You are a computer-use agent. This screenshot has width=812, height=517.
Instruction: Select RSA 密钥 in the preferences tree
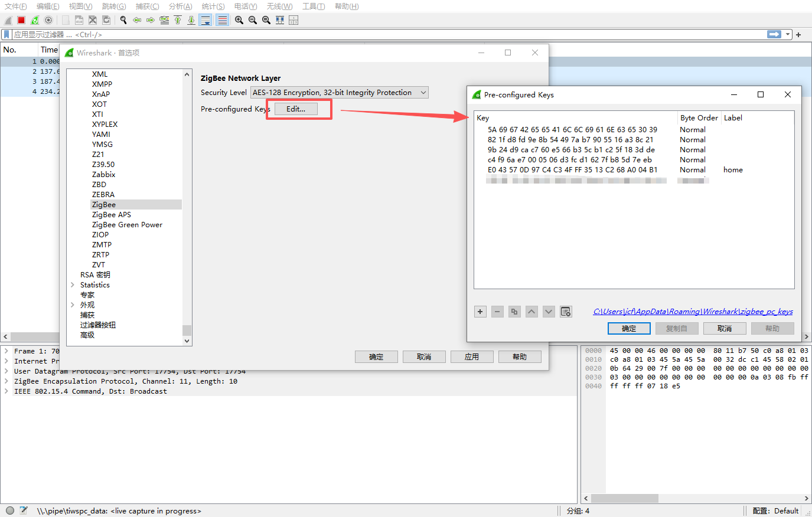click(95, 275)
